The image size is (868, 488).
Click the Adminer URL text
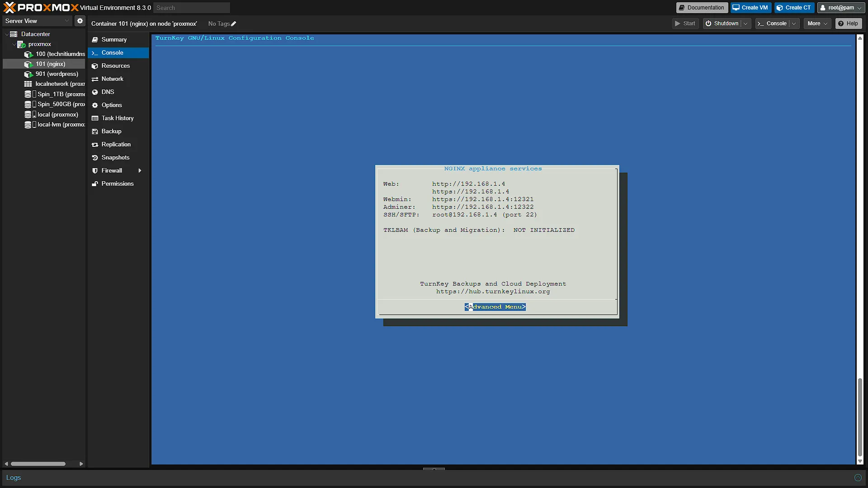(483, 207)
